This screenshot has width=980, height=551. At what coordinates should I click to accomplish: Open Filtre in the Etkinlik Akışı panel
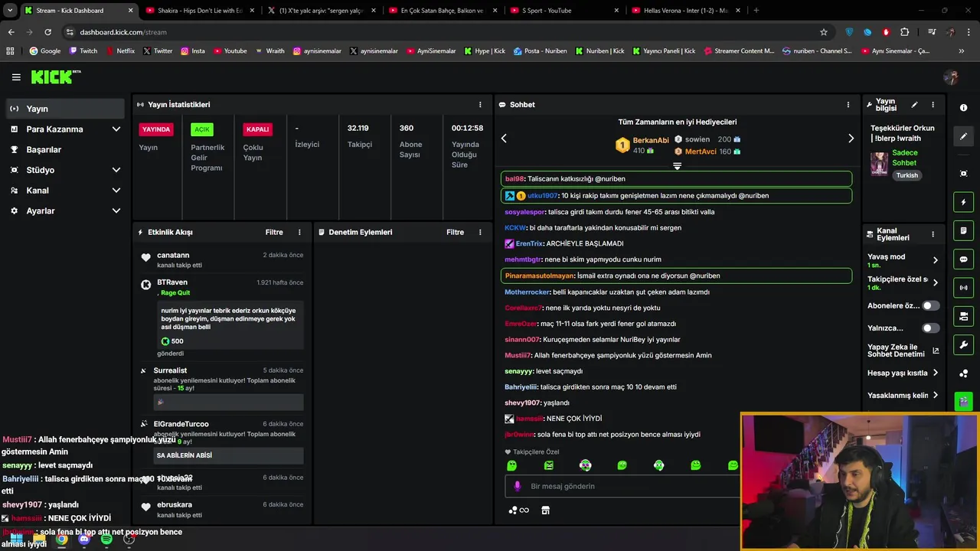tap(274, 232)
